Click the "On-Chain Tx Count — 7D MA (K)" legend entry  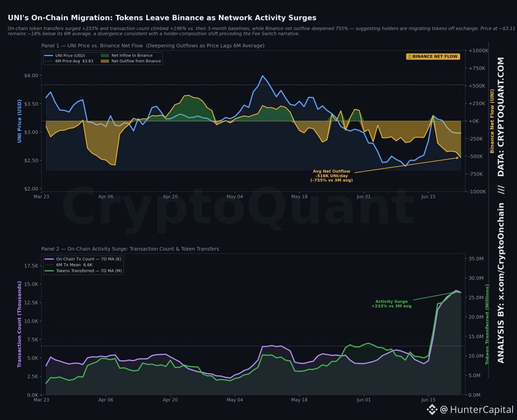[83, 259]
